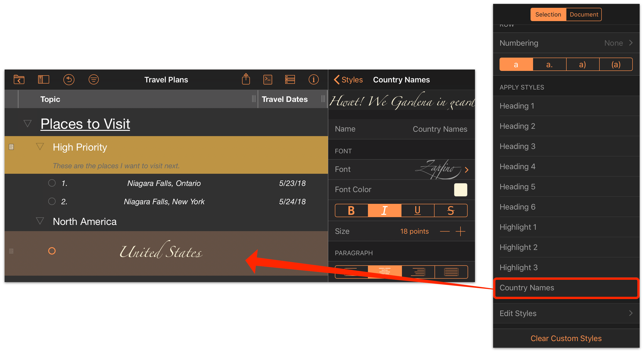This screenshot has height=353, width=644.
Task: Select row handle for Niagara Falls, New York
Action: pos(52,201)
